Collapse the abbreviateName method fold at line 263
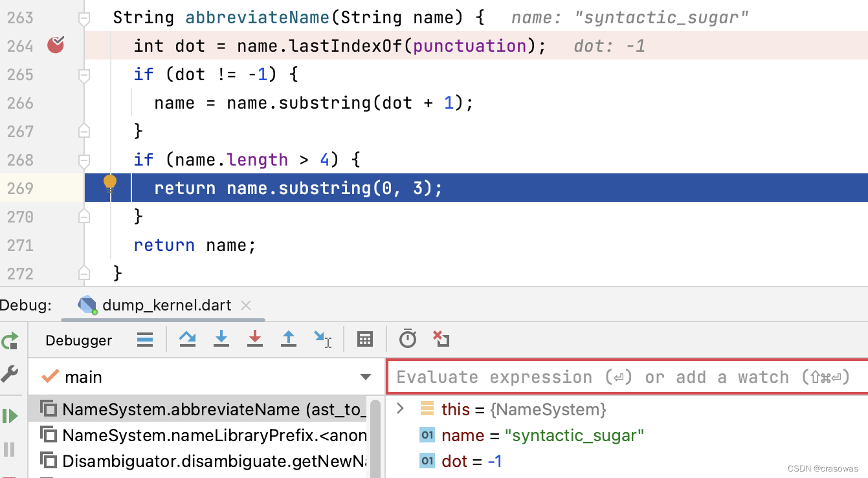The height and width of the screenshot is (478, 868). [84, 19]
